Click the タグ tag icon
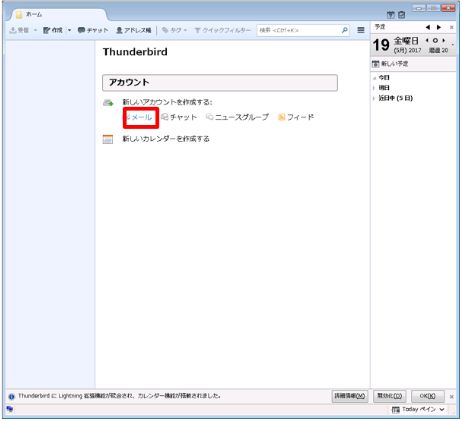The height and width of the screenshot is (421, 462). coord(165,30)
